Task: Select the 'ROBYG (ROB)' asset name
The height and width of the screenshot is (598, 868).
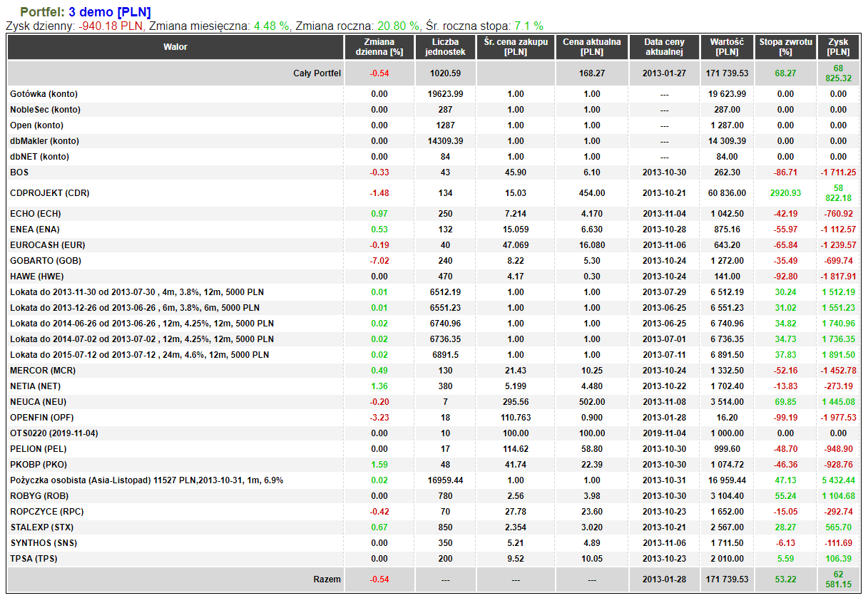Action: click(x=40, y=496)
